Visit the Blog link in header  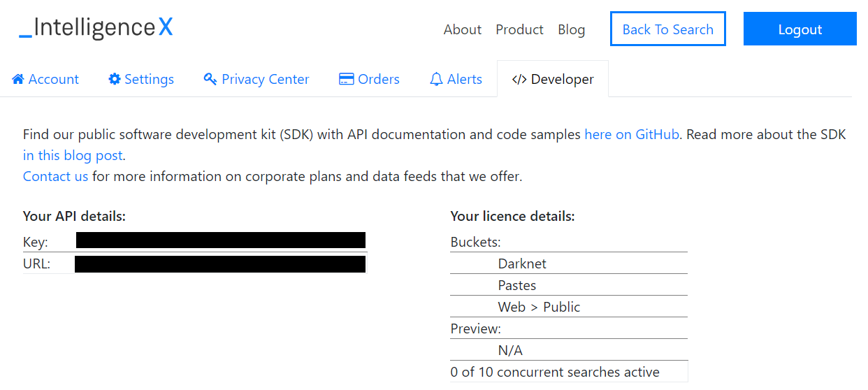pyautogui.click(x=571, y=29)
